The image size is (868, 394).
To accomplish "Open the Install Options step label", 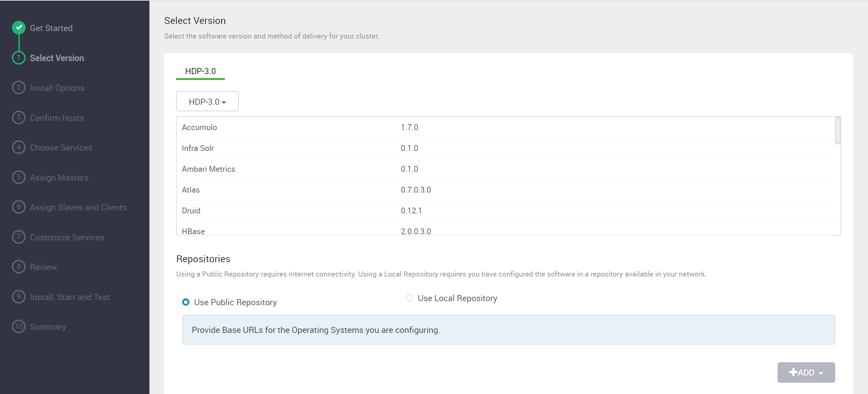I will pyautogui.click(x=57, y=88).
